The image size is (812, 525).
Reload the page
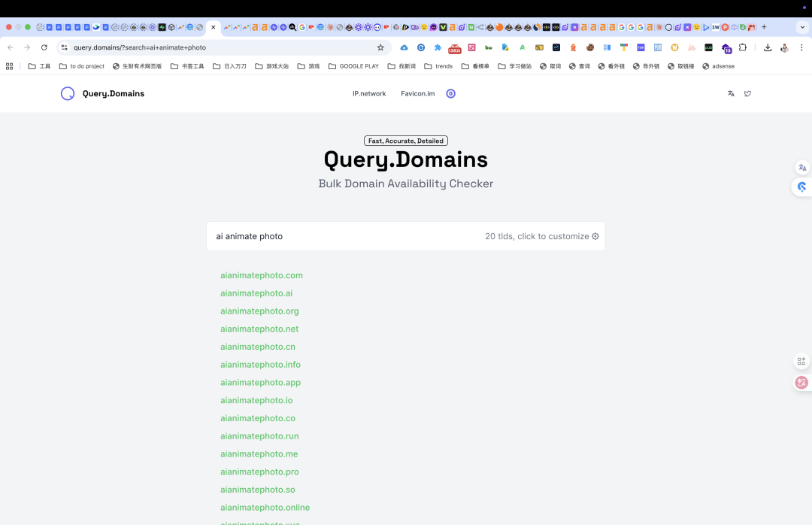pyautogui.click(x=44, y=47)
